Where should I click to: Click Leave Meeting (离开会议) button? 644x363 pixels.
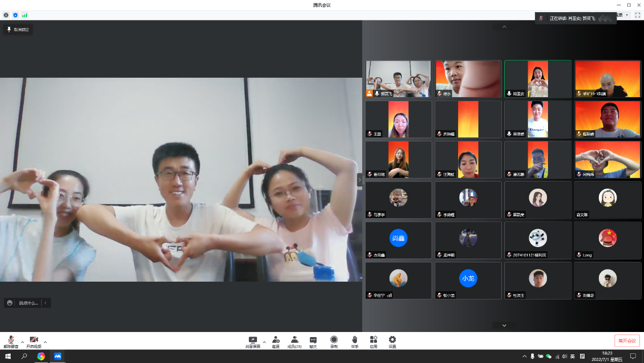click(627, 341)
